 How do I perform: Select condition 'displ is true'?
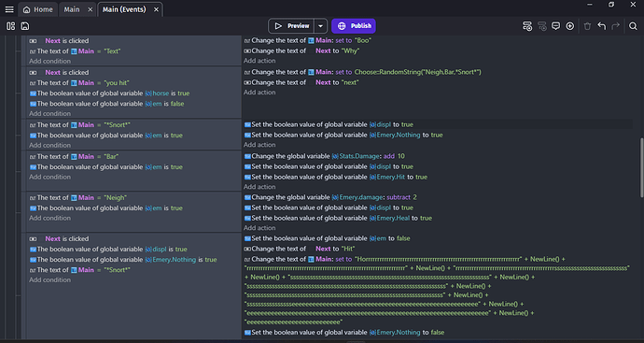(x=108, y=250)
